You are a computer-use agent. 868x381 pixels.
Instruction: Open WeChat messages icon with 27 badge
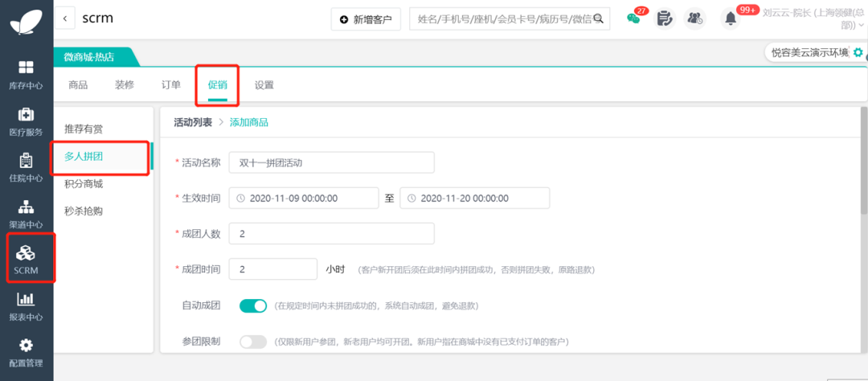633,18
